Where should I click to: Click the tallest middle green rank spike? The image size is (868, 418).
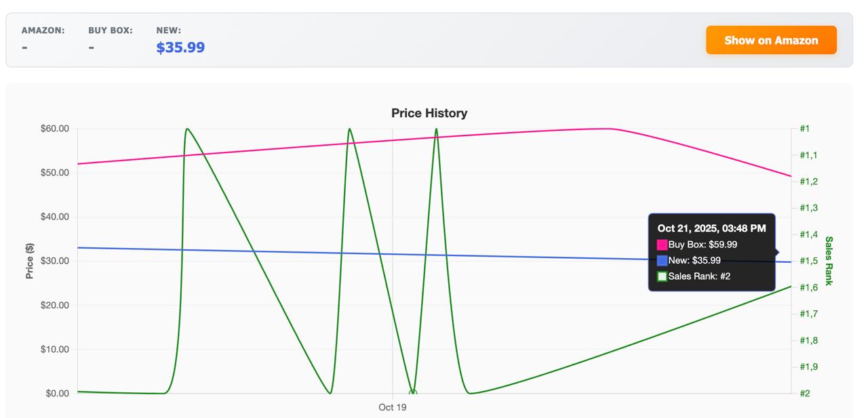pyautogui.click(x=350, y=129)
